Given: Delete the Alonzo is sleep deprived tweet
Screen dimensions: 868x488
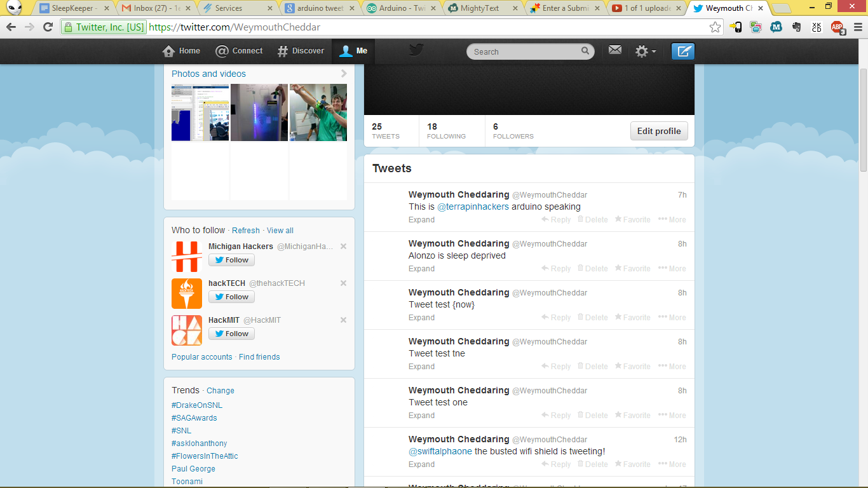Looking at the screenshot, I should [593, 269].
